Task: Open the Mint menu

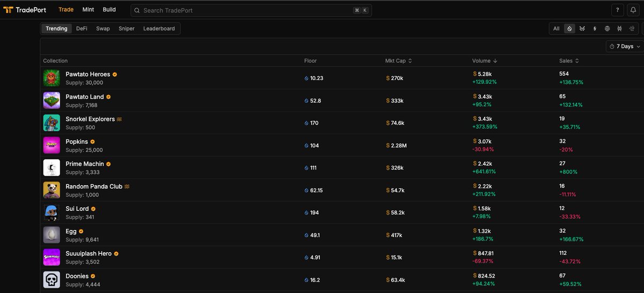Action: 88,10
